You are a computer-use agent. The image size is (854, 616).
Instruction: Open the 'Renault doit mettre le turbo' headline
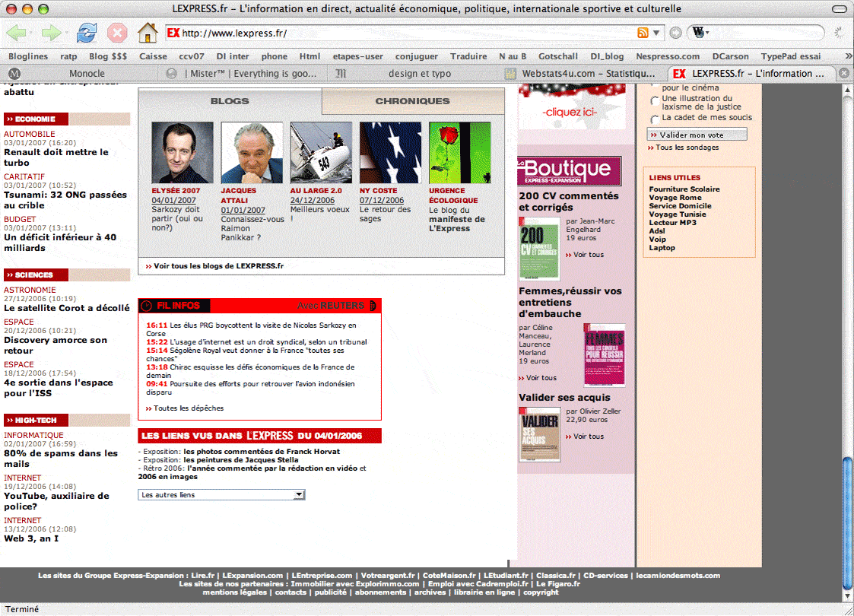tap(56, 157)
